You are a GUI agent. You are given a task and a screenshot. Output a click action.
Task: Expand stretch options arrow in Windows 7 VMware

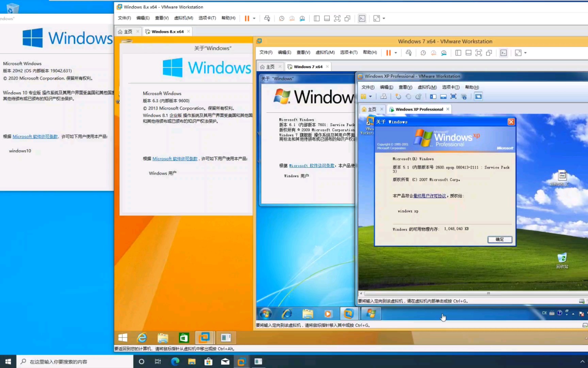525,53
